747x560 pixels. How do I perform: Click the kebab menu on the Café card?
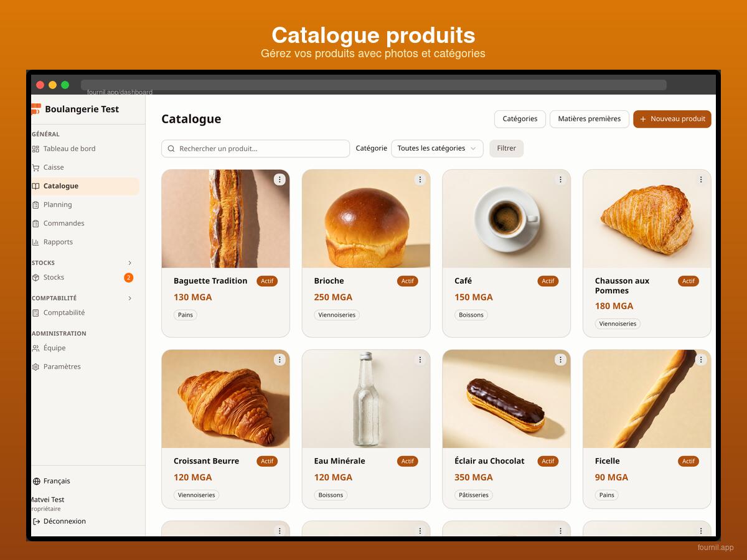coord(560,179)
